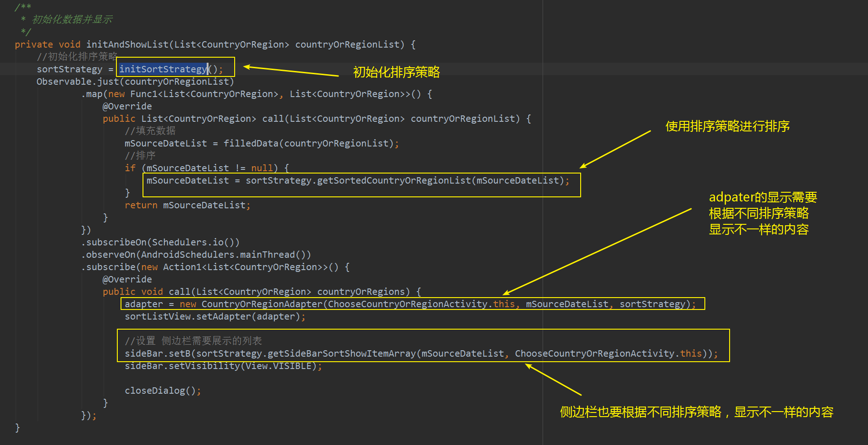Click the Javadoc comment 初始化数据并显示
The width and height of the screenshot is (868, 445).
pos(72,20)
